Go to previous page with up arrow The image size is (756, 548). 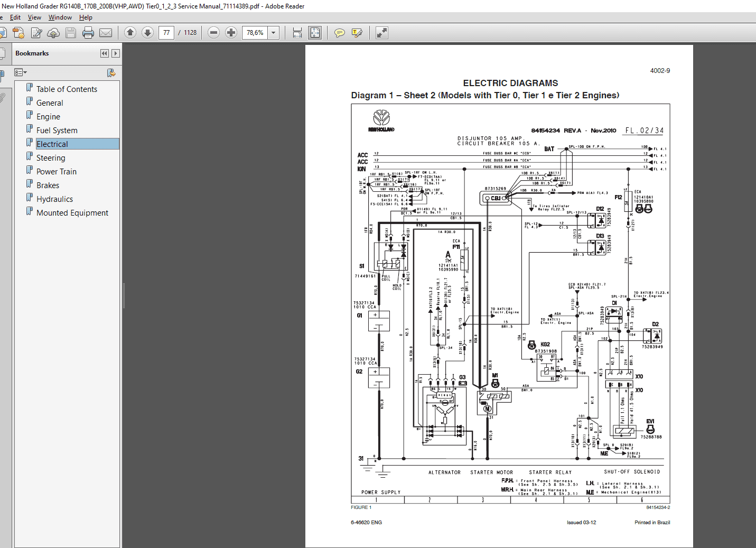(130, 33)
